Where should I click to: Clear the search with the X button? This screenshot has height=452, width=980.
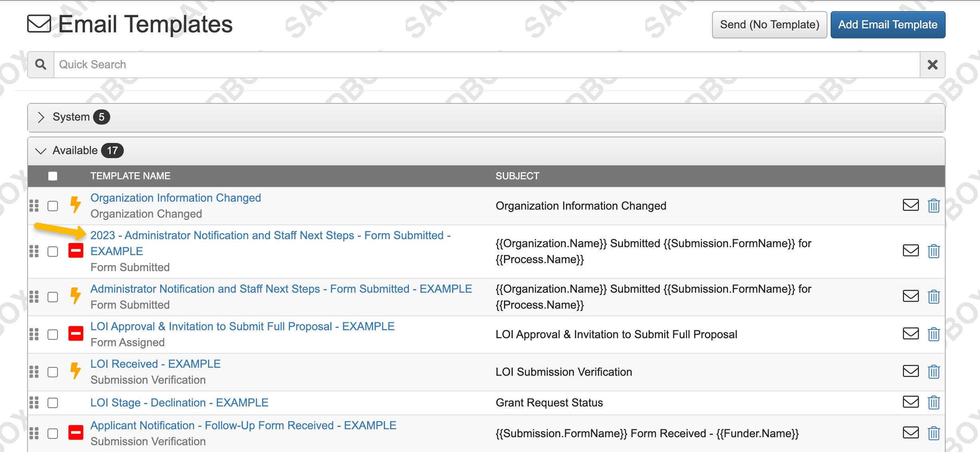932,64
